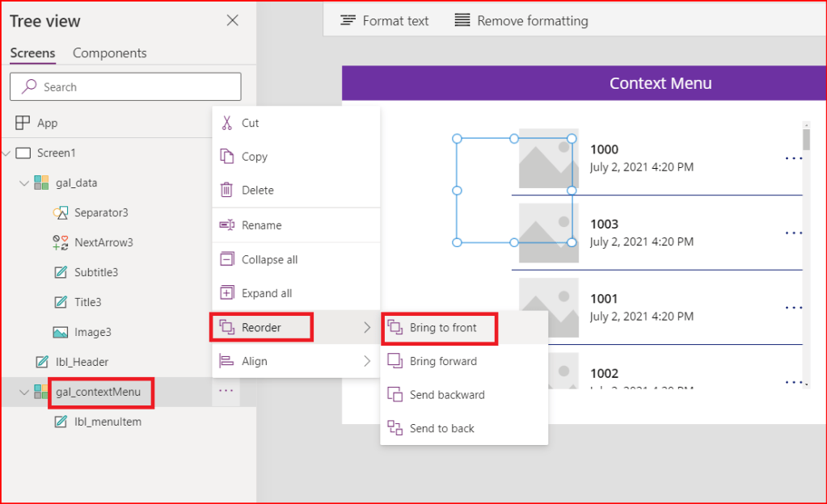Click the Remove formatting button
827x504 pixels.
(521, 21)
